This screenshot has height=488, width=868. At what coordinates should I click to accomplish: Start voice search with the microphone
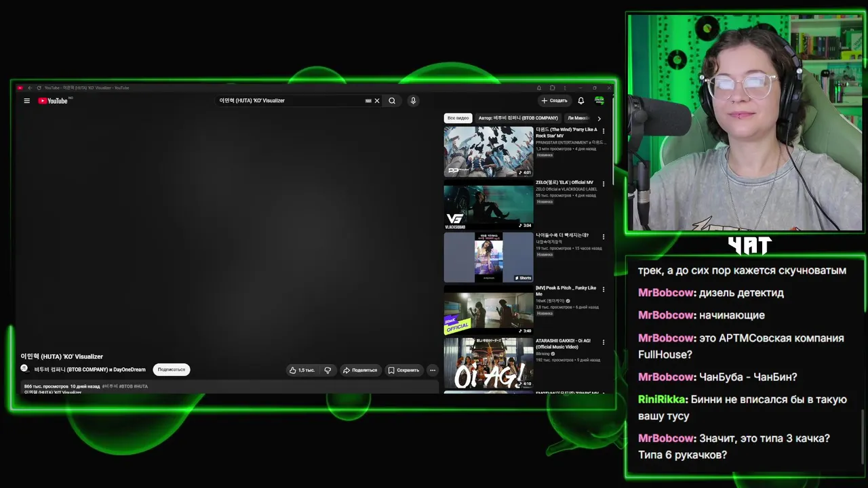(x=413, y=101)
